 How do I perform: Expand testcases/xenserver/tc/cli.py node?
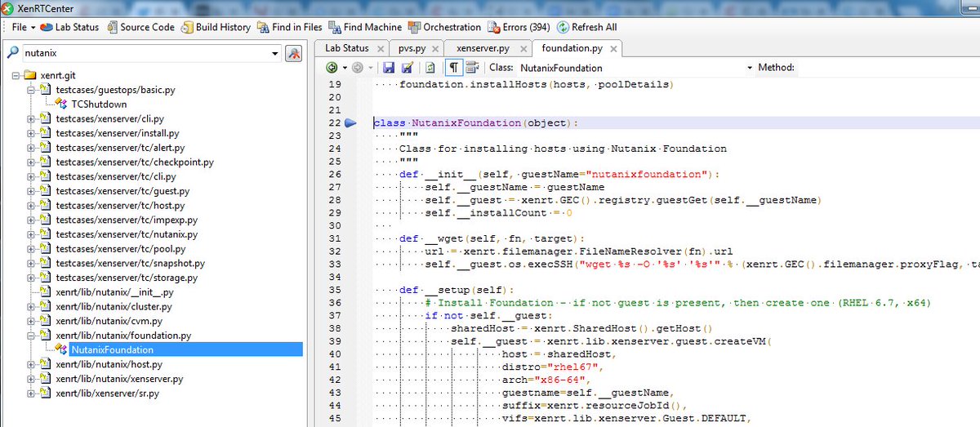click(x=32, y=176)
